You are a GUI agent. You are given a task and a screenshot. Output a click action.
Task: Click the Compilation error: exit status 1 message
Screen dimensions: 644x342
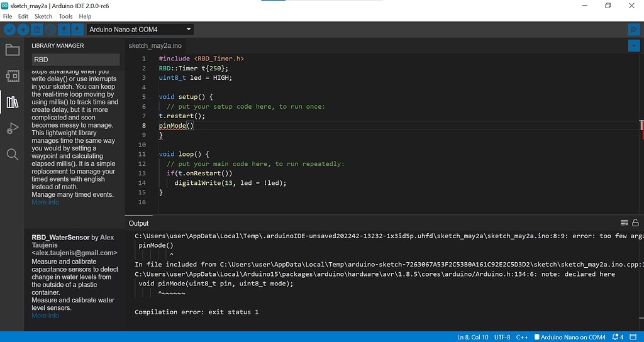197,312
